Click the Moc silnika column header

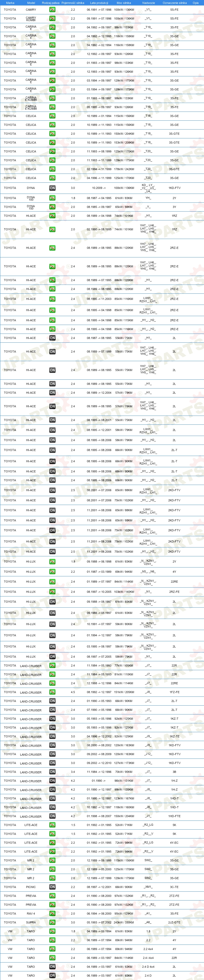click(x=124, y=3)
